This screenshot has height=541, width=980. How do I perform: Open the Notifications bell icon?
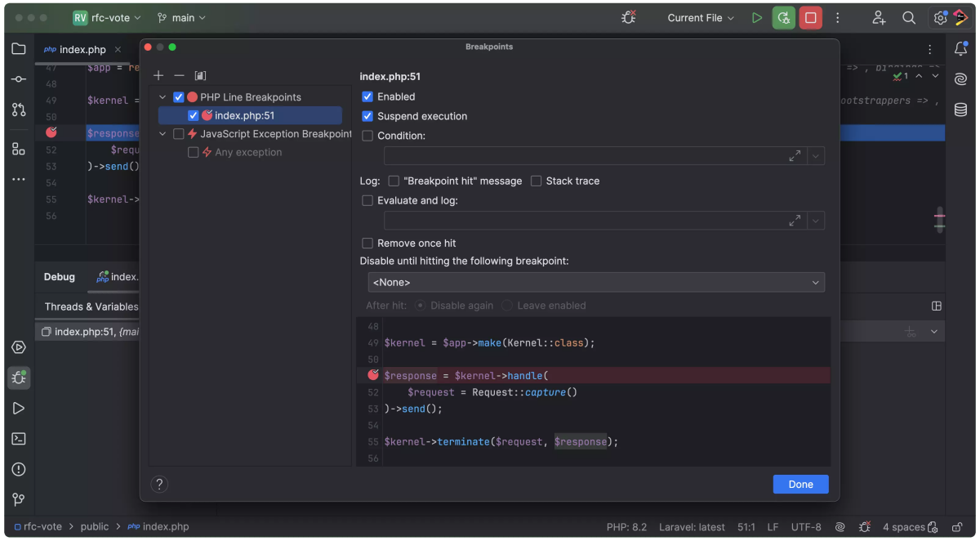pos(960,49)
